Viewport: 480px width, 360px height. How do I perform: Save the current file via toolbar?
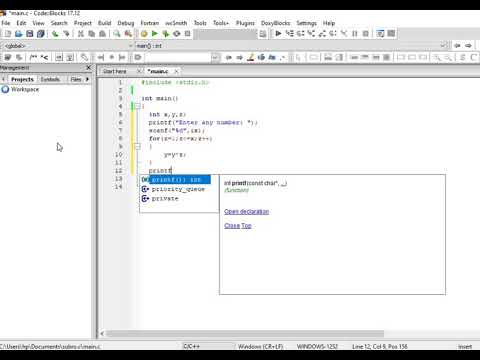click(30, 34)
